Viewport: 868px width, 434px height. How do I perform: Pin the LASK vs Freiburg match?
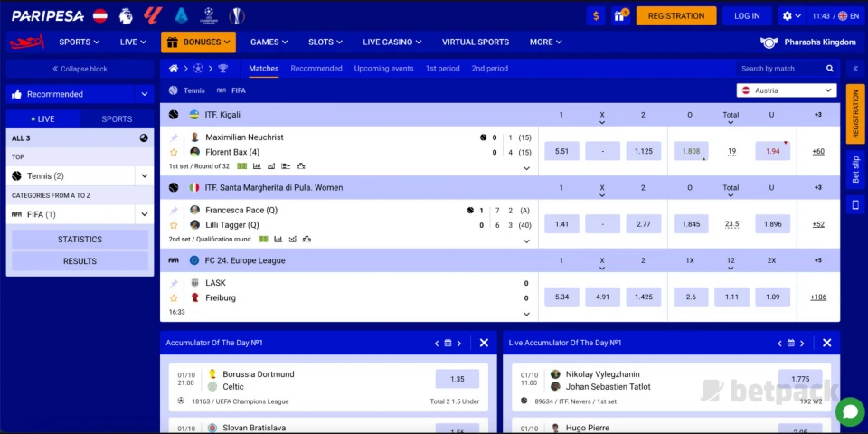[x=174, y=283]
